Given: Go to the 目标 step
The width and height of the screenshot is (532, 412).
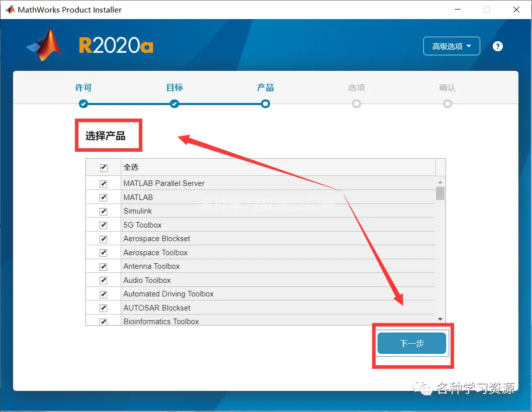Looking at the screenshot, I should [174, 87].
